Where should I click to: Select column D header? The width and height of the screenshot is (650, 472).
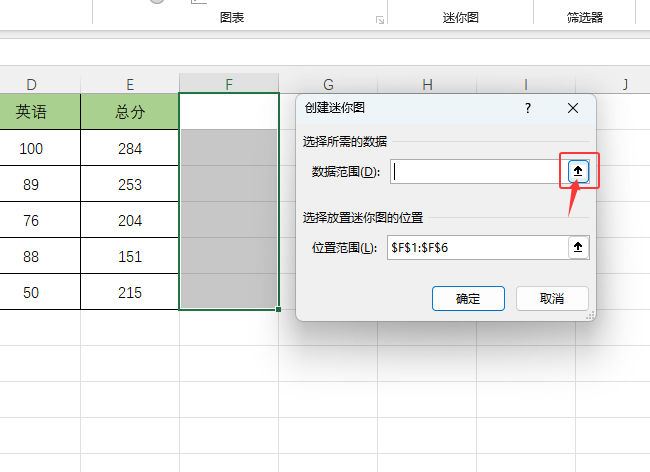coord(32,84)
